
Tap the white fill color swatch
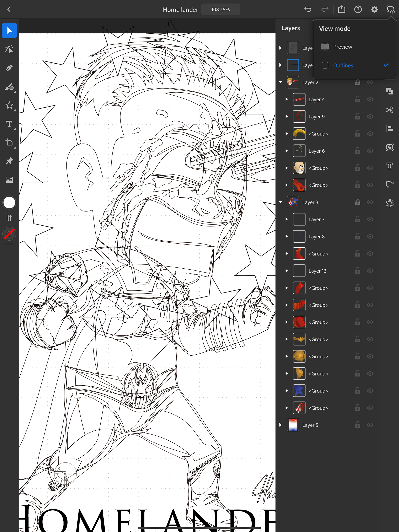(9, 203)
